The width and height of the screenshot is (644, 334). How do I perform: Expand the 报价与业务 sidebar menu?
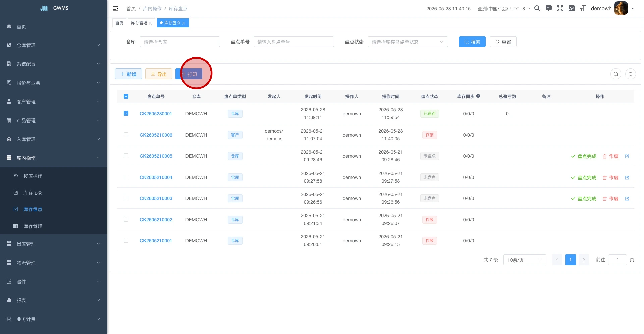54,83
